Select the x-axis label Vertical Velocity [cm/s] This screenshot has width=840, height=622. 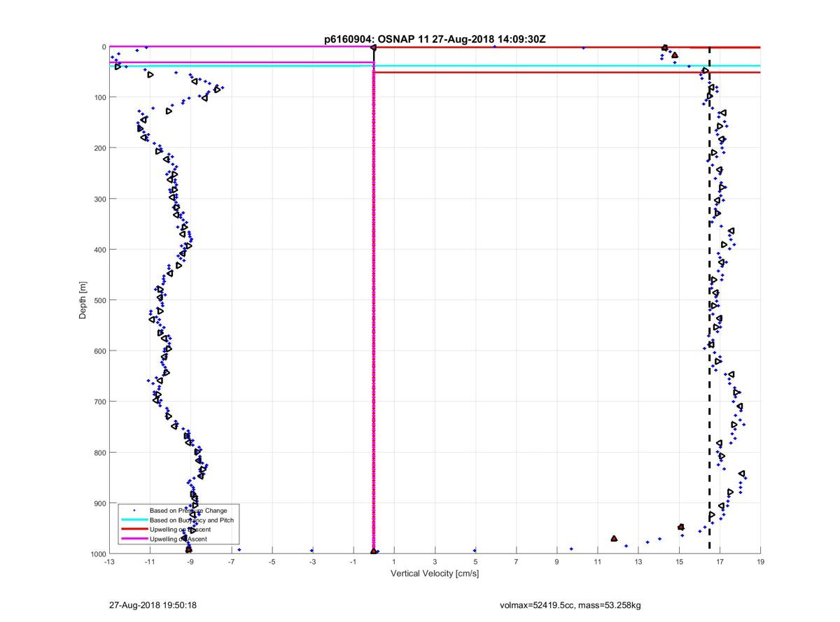[x=434, y=574]
